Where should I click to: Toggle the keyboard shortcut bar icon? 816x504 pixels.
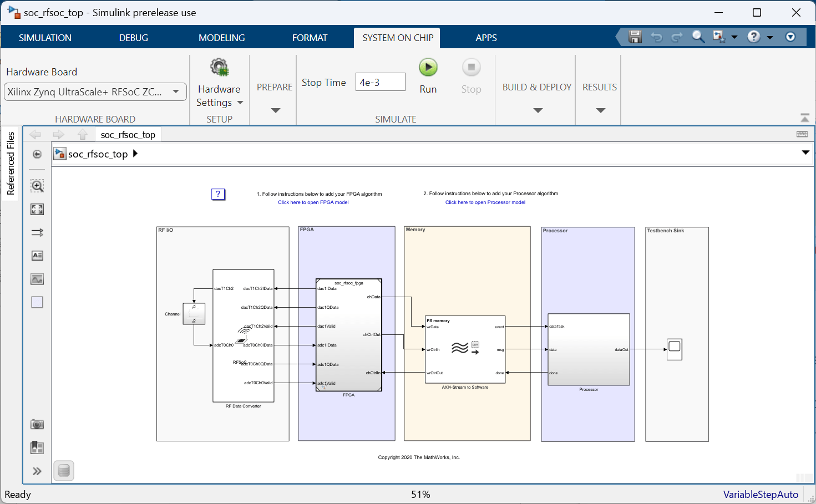point(801,134)
